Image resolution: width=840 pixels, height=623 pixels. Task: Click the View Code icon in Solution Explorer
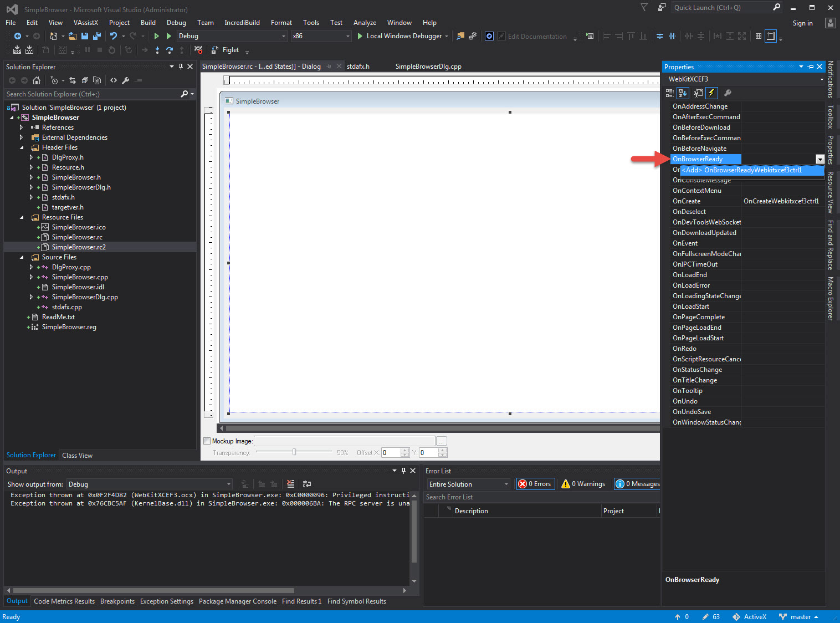(114, 80)
